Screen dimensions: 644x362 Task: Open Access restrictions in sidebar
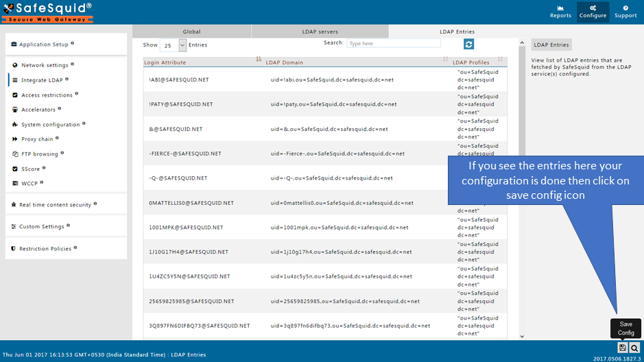(47, 95)
